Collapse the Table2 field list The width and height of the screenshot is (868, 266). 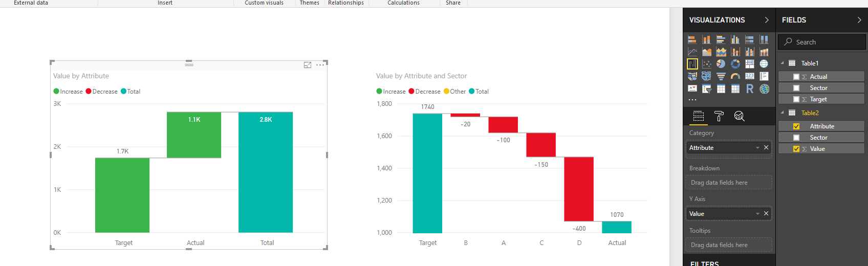pos(783,113)
